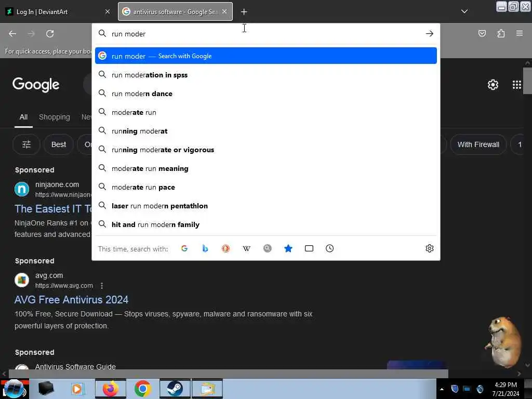Image resolution: width=532 pixels, height=399 pixels.
Task: Open the ninjaone.com sponsored result
Action: pos(52,209)
